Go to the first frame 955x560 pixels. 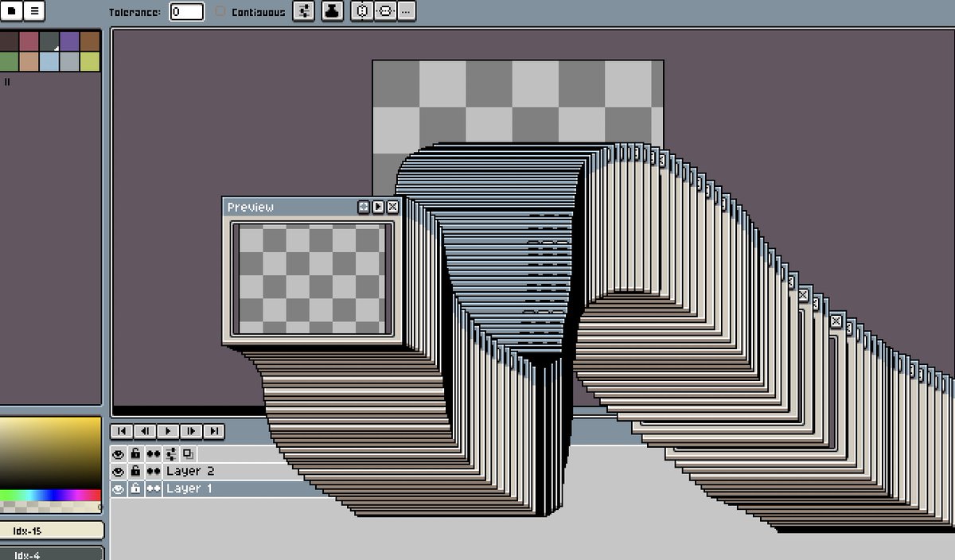pos(121,430)
